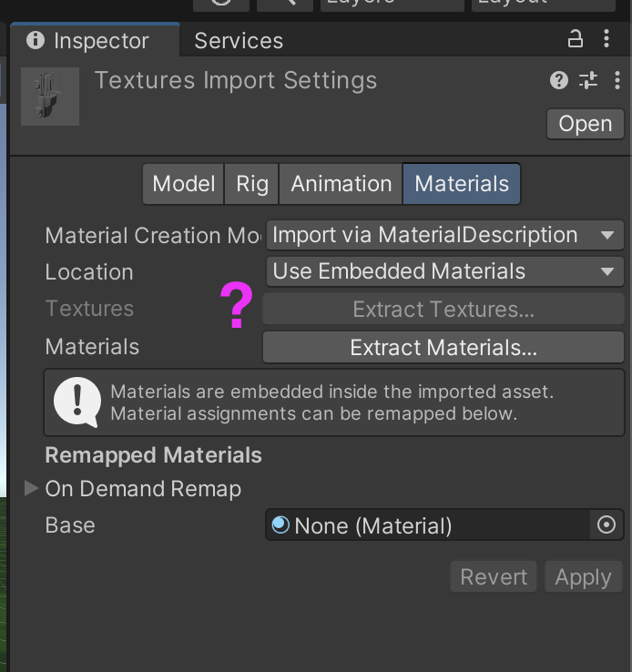The width and height of the screenshot is (632, 672).
Task: Switch to the Model tab
Action: tap(183, 184)
